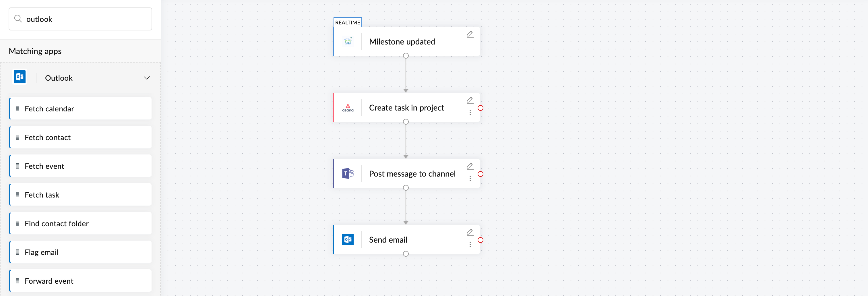Click edit pencil on Post message to channel
This screenshot has height=296, width=868.
470,166
